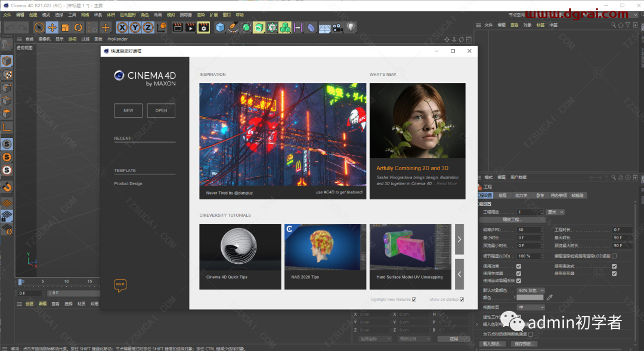Click the green Volume Builder cubes icon

[x=285, y=27]
